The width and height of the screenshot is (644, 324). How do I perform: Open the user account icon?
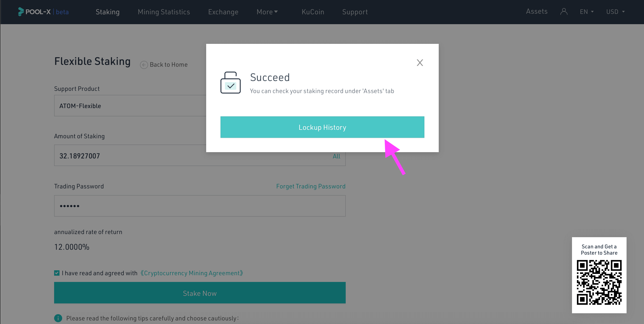563,11
